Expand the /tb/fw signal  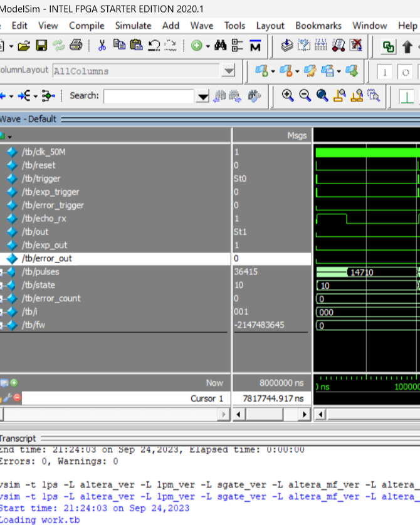pos(1,325)
